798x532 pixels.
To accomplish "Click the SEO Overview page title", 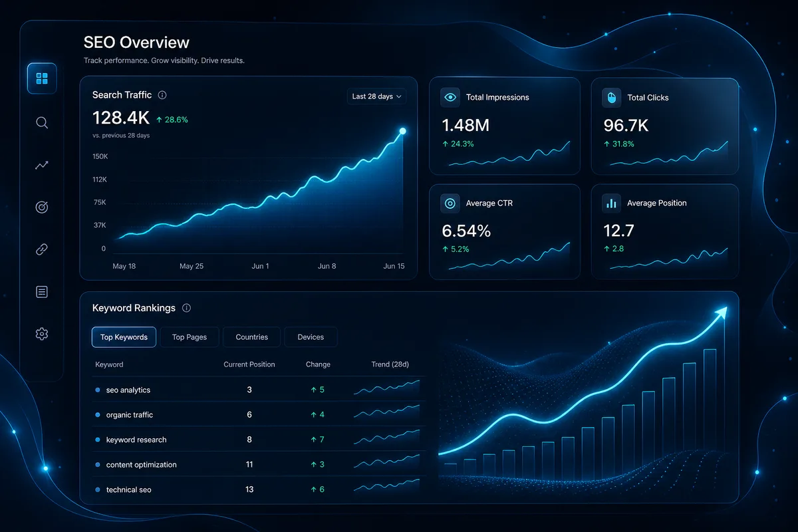I will point(136,43).
